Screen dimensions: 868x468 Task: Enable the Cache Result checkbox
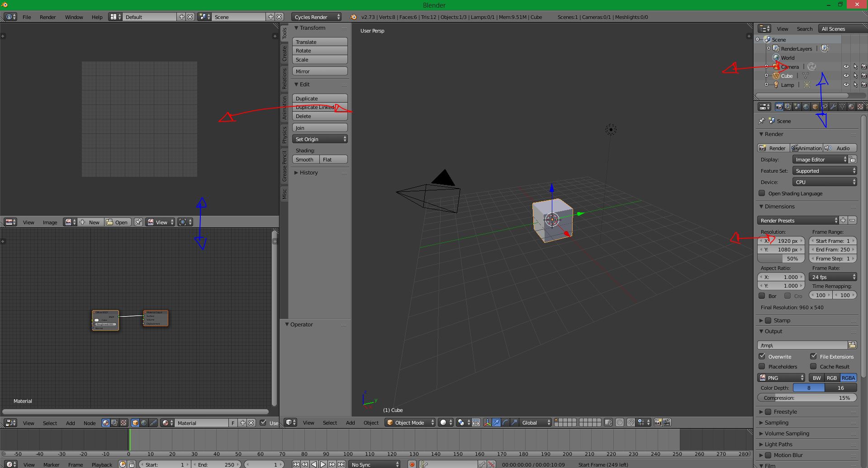click(813, 366)
